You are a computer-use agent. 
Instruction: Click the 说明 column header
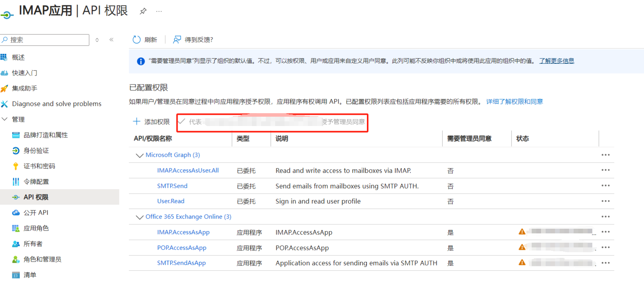pos(282,138)
